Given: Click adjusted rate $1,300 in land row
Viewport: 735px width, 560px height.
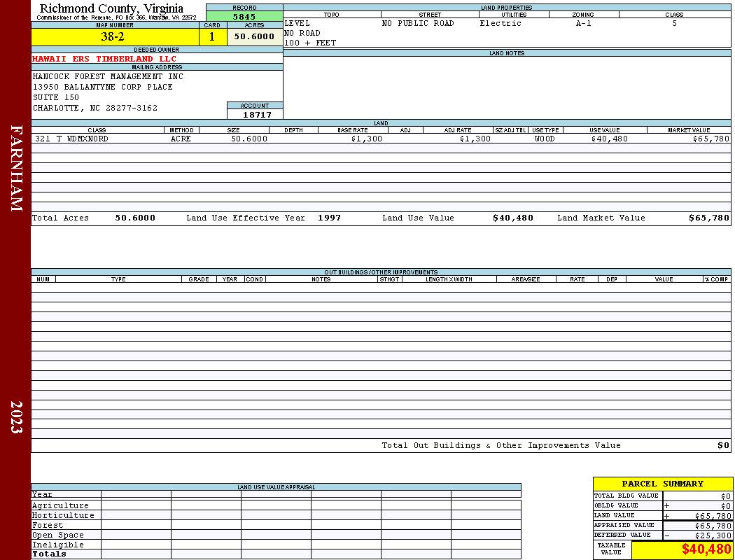Looking at the screenshot, I should tap(475, 139).
